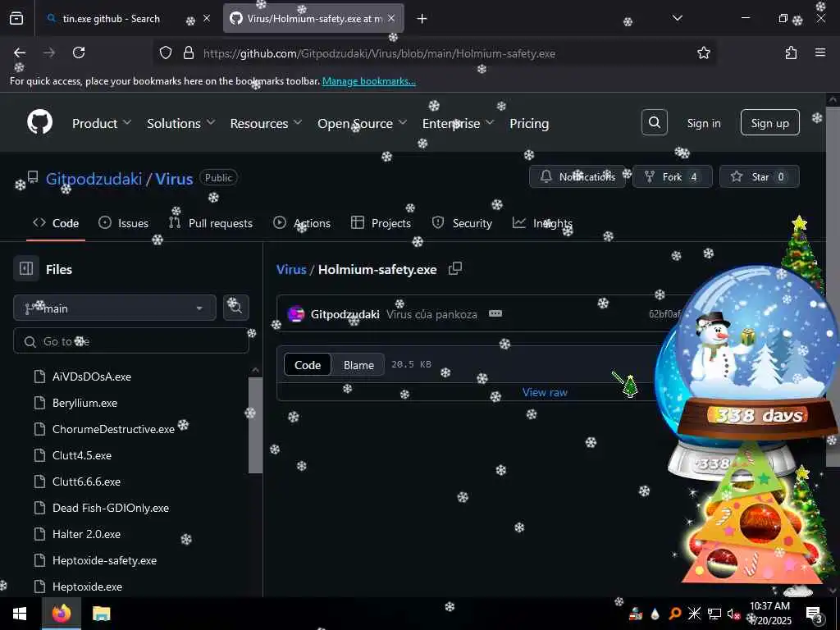
Task: Switch to the Code view toggle
Action: pyautogui.click(x=308, y=365)
